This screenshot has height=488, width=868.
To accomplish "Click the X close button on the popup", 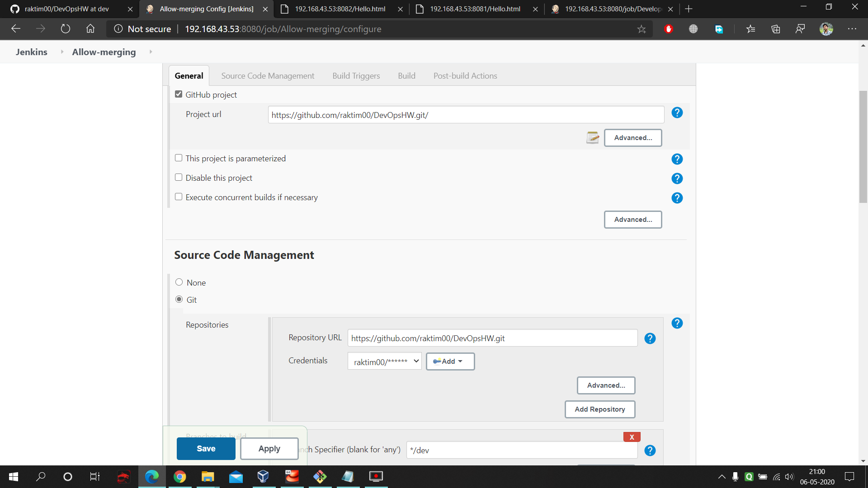I will [631, 437].
